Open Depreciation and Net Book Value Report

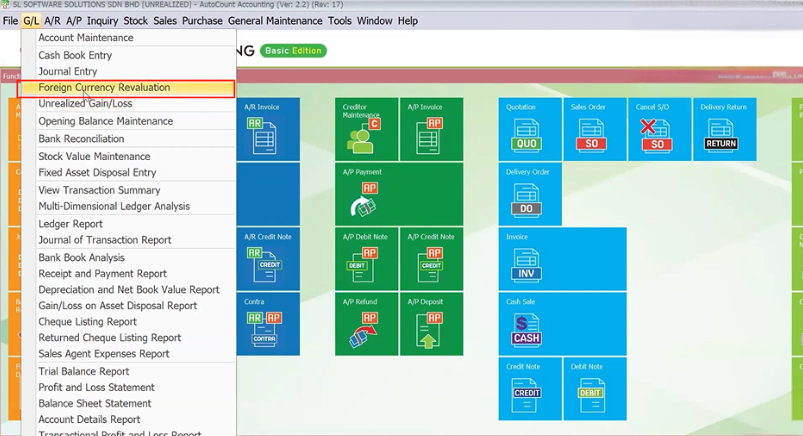click(x=129, y=289)
